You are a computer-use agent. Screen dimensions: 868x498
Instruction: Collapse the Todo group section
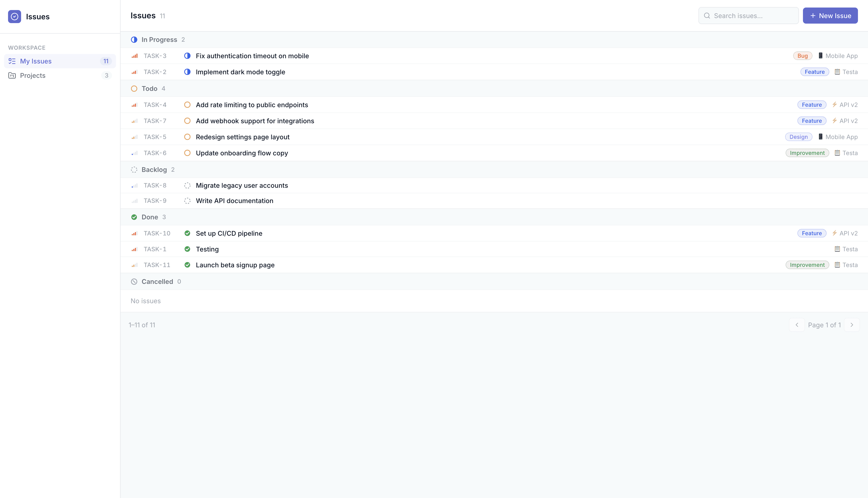pos(149,89)
